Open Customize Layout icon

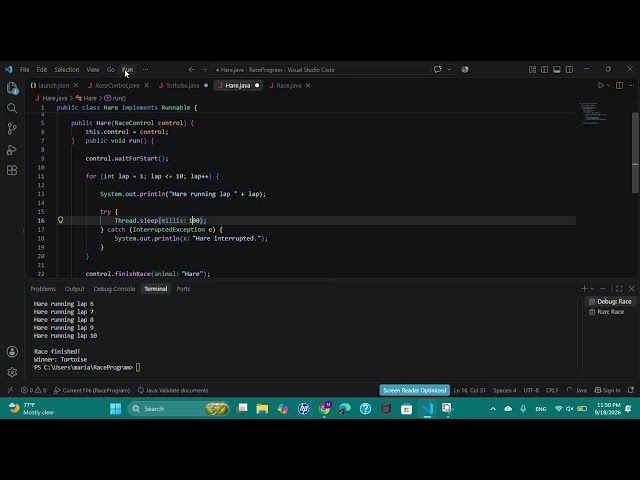[x=532, y=70]
